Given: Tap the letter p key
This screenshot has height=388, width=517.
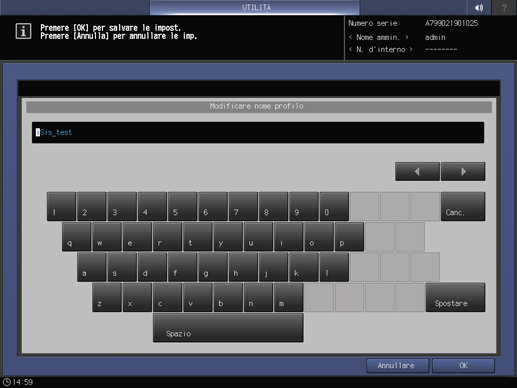Looking at the screenshot, I should [349, 237].
